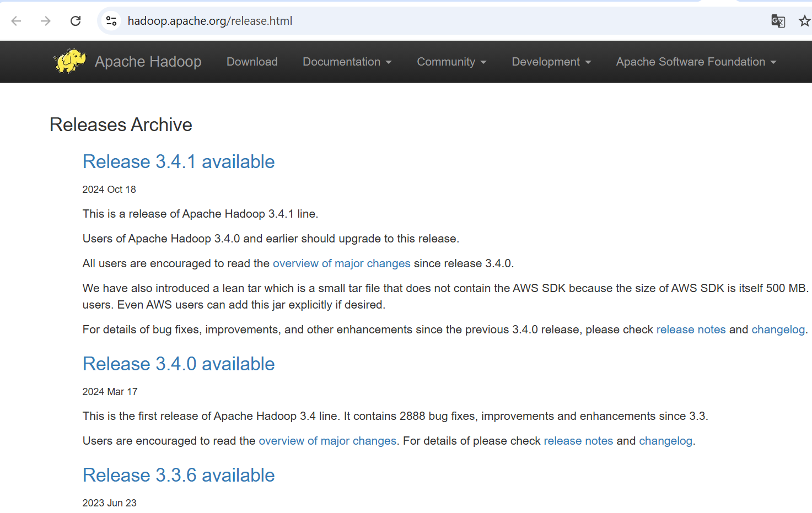Click the date text 2024 Mar 17
The height and width of the screenshot is (513, 812).
point(110,392)
